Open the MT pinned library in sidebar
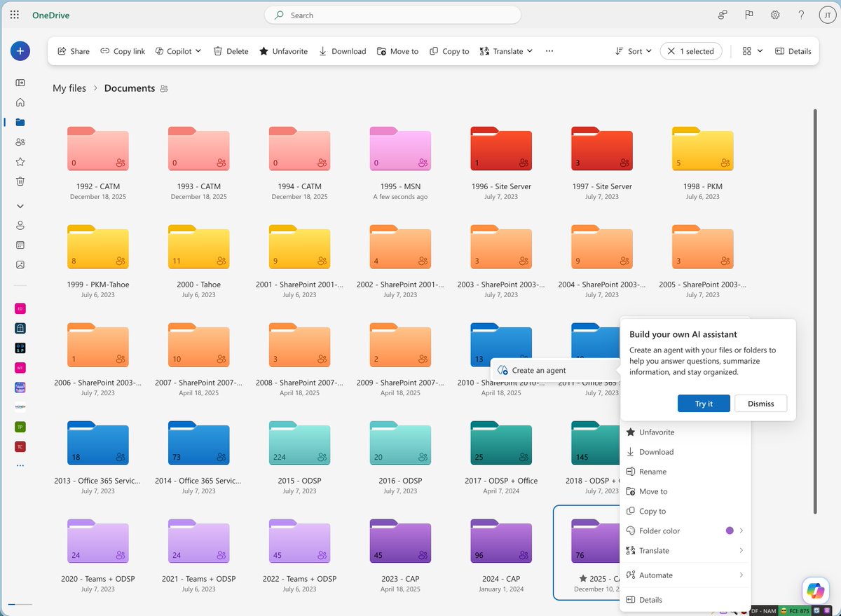This screenshot has width=841, height=616. pyautogui.click(x=20, y=367)
